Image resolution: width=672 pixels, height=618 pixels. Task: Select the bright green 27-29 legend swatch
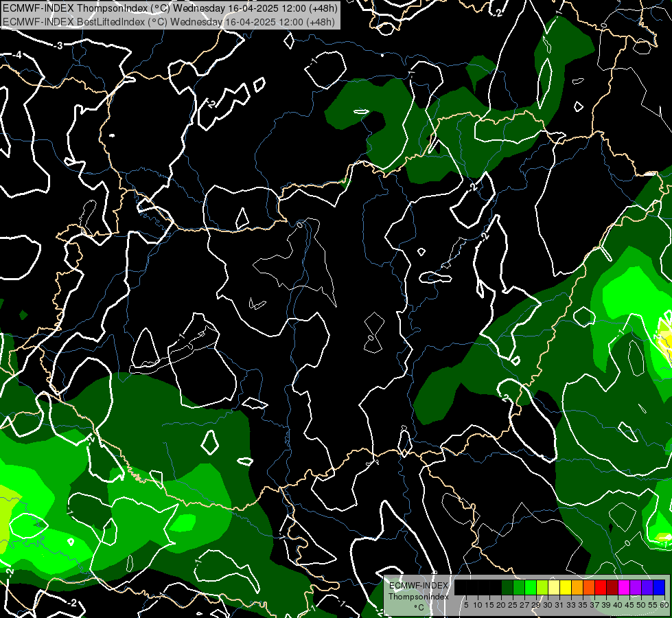pyautogui.click(x=531, y=587)
